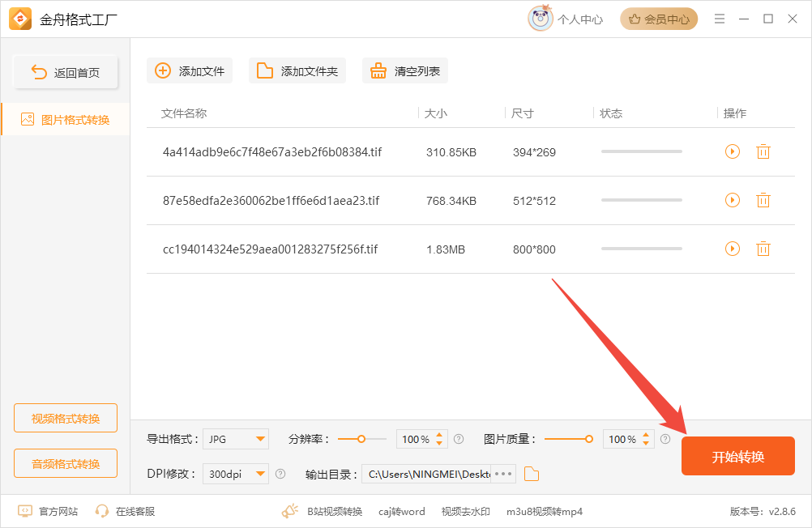Delete the cc194014...tif file row
Image resolution: width=812 pixels, height=528 pixels.
pos(763,249)
